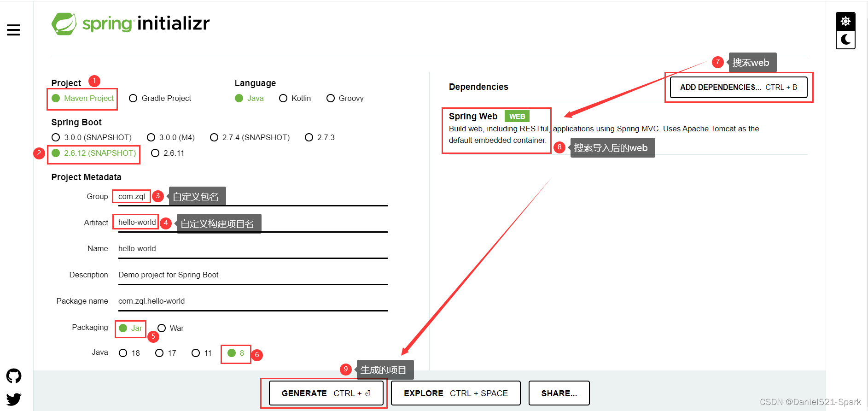Select Spring Boot 3.0.0 (M4)

[x=171, y=137]
